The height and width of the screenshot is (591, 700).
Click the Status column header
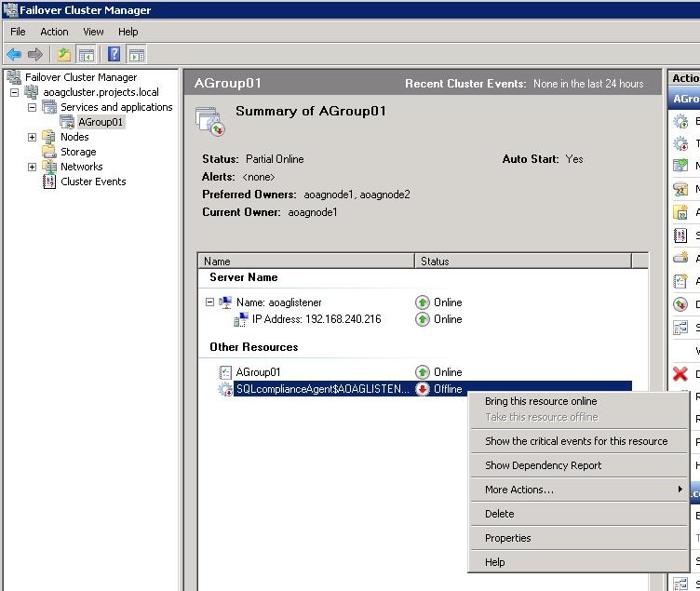coord(523,262)
